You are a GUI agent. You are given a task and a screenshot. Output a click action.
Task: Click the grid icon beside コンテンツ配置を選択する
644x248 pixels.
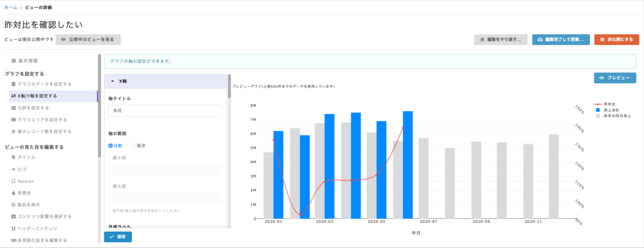14,217
